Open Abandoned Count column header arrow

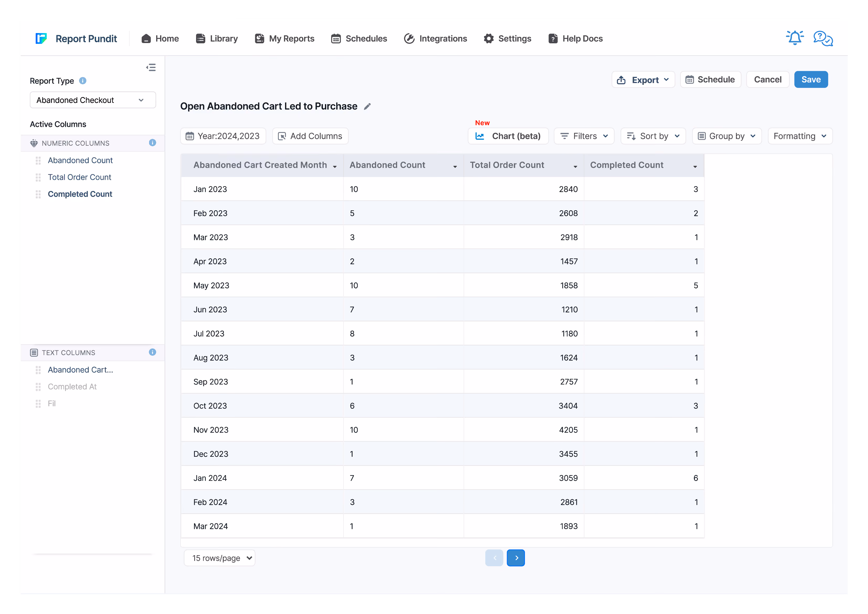tap(455, 167)
